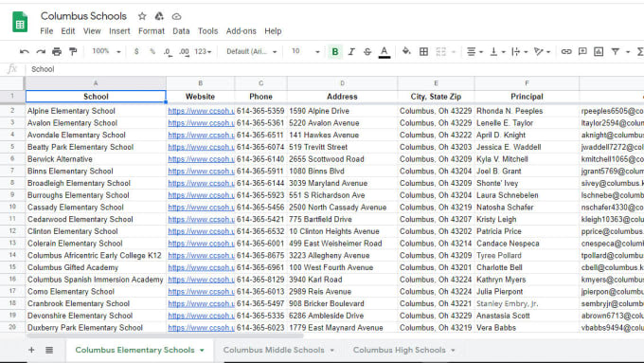Click the Create a filter icon
This screenshot has width=644, height=363.
(x=616, y=52)
